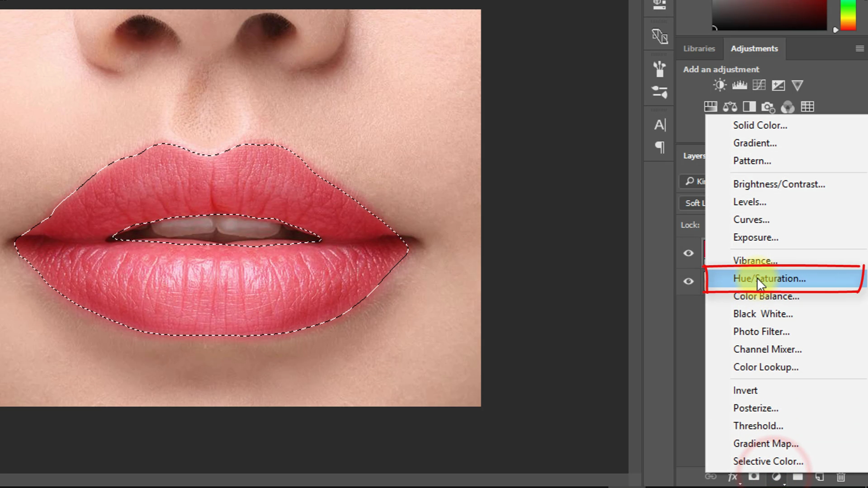Toggle the link layers chain icon

(x=710, y=477)
